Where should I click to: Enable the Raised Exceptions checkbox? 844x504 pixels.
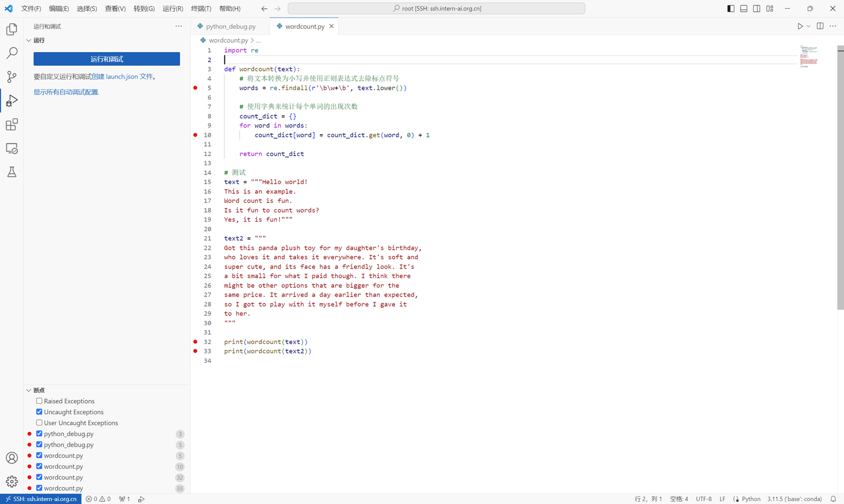[39, 401]
